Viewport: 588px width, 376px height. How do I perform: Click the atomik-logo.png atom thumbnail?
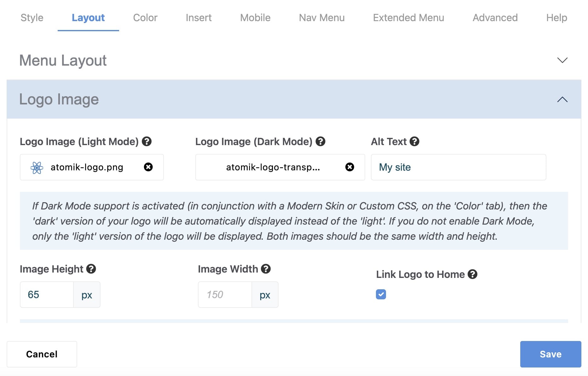(37, 167)
